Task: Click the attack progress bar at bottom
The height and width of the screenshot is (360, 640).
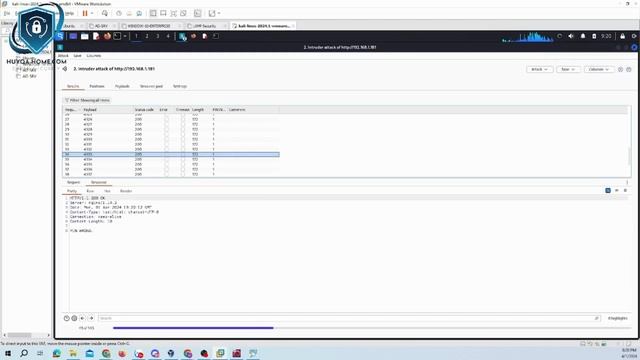Action: [371, 328]
